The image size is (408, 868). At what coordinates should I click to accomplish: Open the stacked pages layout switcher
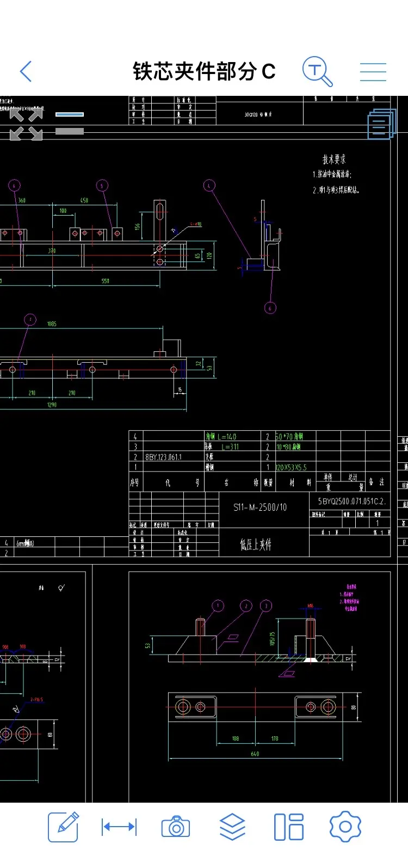point(381,124)
